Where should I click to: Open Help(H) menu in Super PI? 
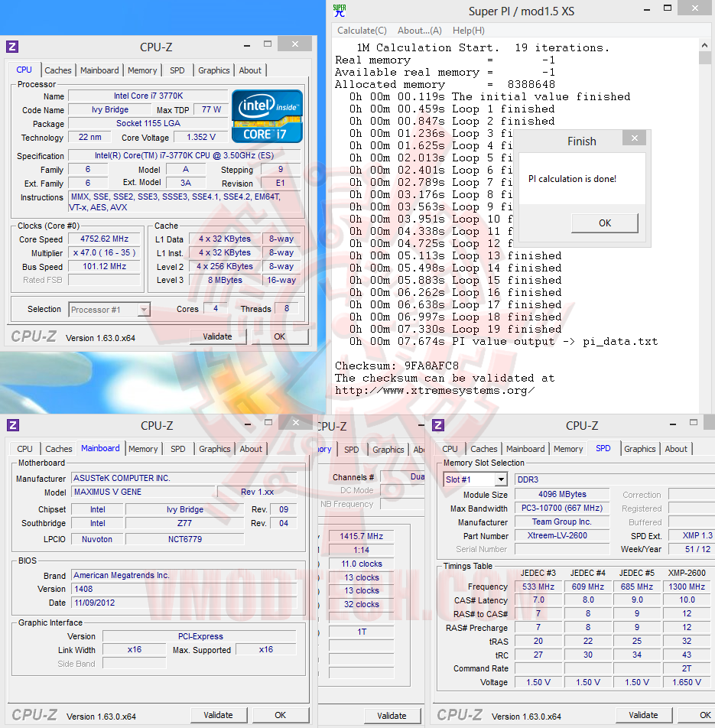[x=469, y=30]
